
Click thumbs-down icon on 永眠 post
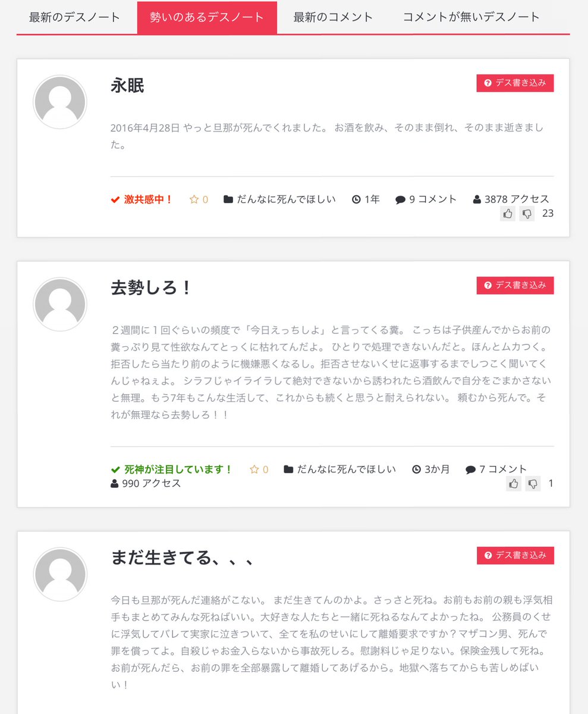click(x=527, y=214)
